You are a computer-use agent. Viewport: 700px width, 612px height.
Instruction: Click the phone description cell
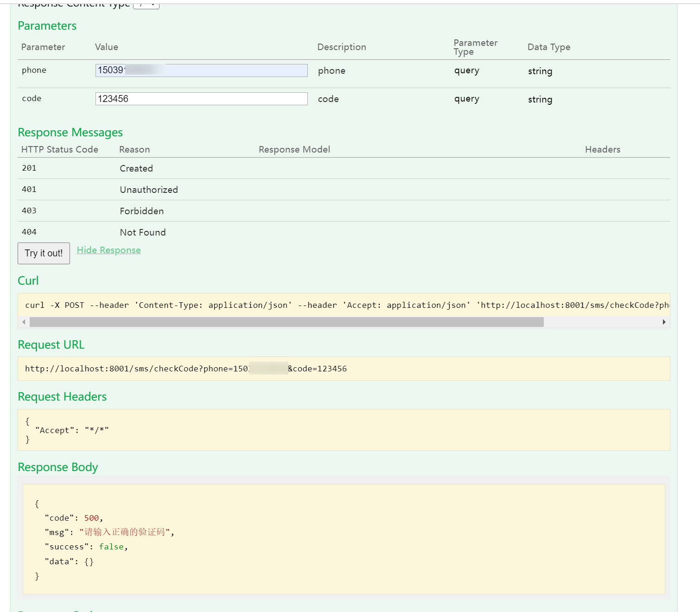[331, 71]
